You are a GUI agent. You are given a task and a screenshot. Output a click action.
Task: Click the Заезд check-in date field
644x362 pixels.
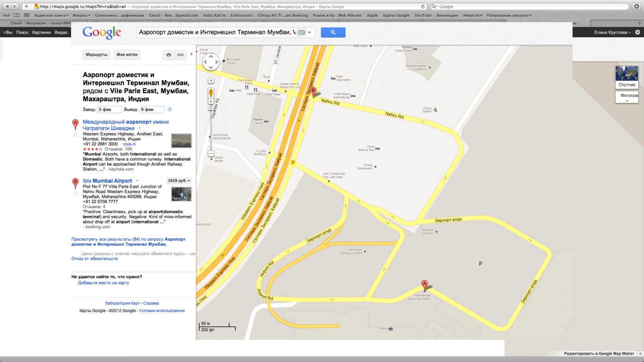[110, 110]
